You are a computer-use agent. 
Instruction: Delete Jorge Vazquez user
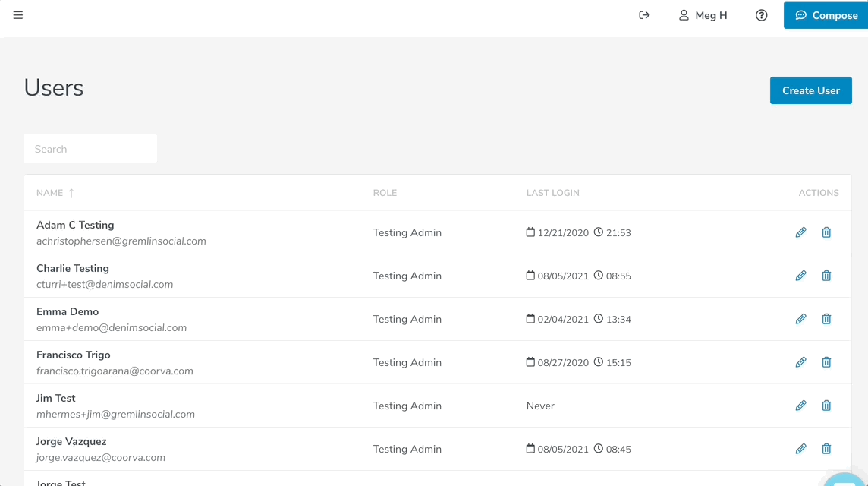click(826, 448)
